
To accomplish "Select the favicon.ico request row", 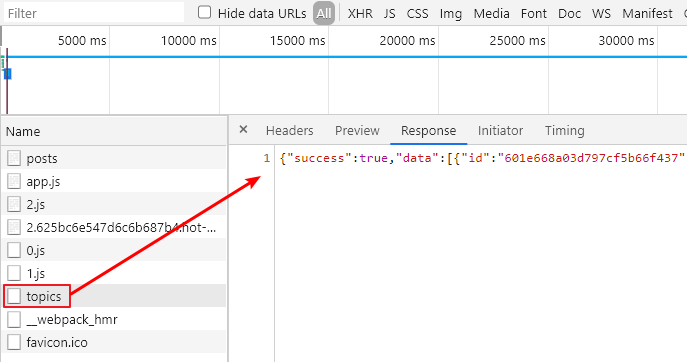I will click(114, 342).
